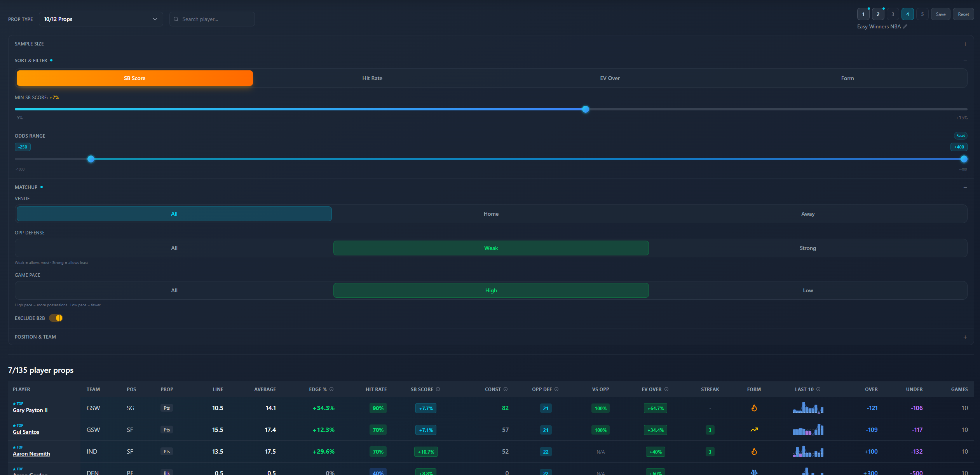Click the snowflake icon on Aaron Gordon's row
The width and height of the screenshot is (980, 475).
754,472
